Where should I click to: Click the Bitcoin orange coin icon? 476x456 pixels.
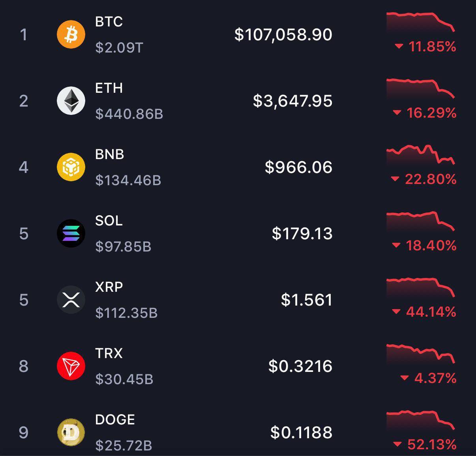[71, 34]
